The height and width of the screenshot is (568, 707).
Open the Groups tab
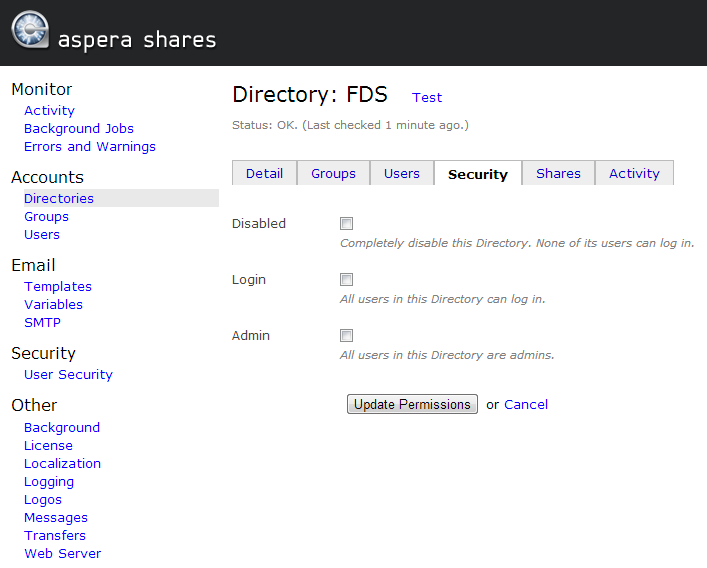point(333,174)
